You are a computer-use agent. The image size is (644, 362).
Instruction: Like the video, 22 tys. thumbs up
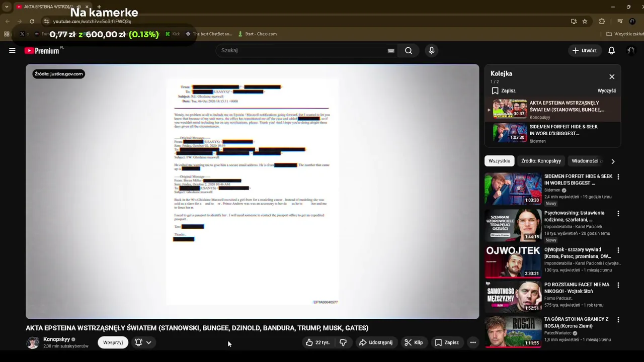(x=318, y=342)
